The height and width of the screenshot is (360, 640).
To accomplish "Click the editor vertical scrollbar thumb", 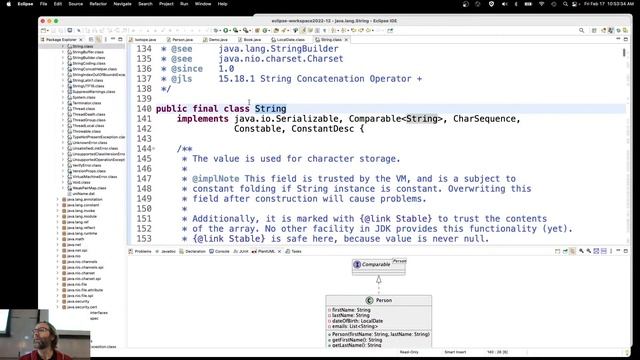I will (624, 53).
